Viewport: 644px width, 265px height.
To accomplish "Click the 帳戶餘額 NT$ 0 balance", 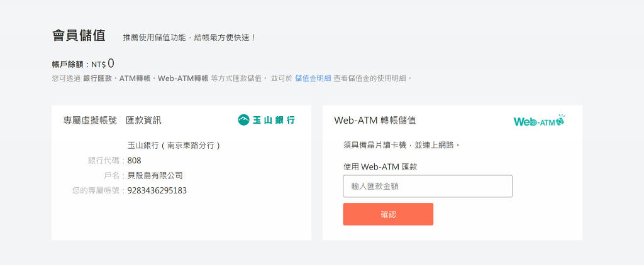I will pyautogui.click(x=83, y=64).
